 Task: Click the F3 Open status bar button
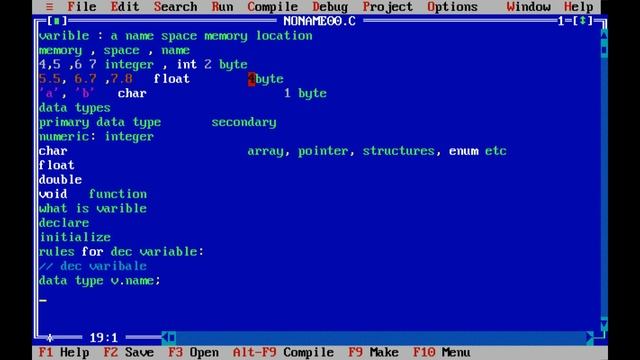(193, 352)
